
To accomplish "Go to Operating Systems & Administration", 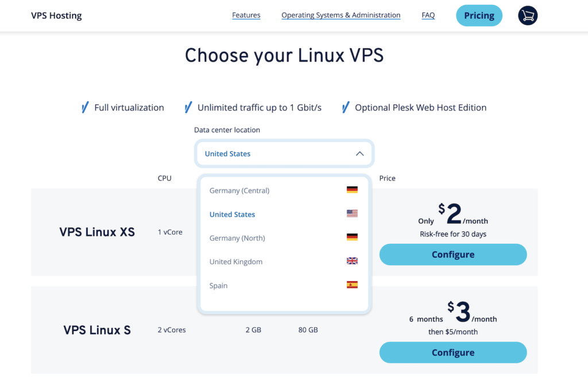I will tap(341, 16).
